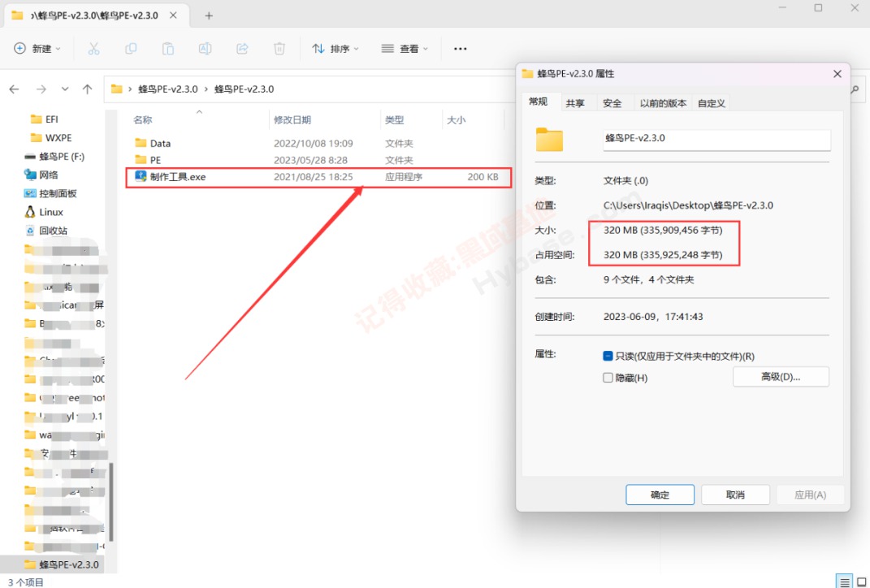Switch to details view icon in status bar
Image resolution: width=870 pixels, height=588 pixels.
point(845,582)
